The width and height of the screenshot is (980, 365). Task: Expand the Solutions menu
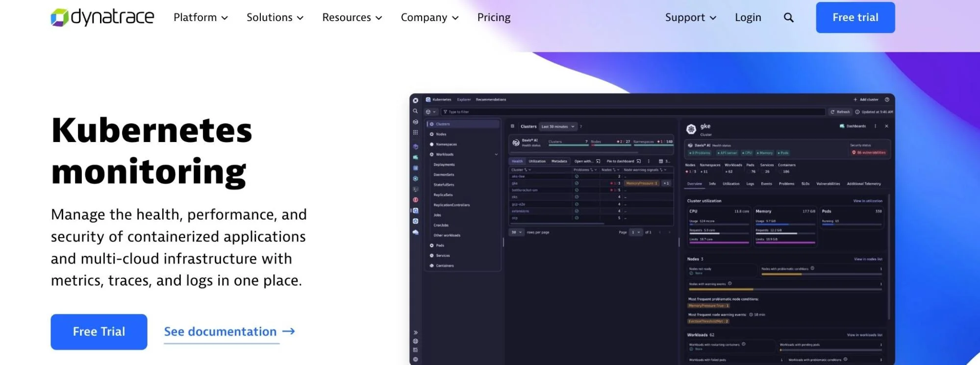click(275, 18)
